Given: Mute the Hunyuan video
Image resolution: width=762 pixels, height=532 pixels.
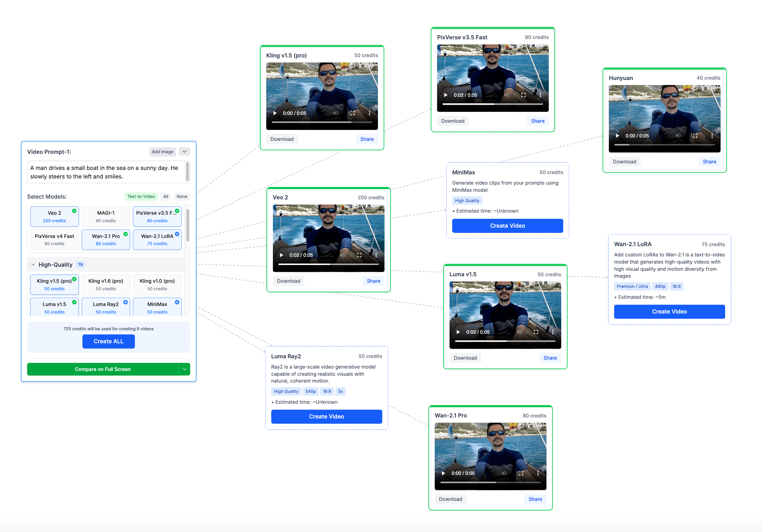Looking at the screenshot, I should 679,136.
